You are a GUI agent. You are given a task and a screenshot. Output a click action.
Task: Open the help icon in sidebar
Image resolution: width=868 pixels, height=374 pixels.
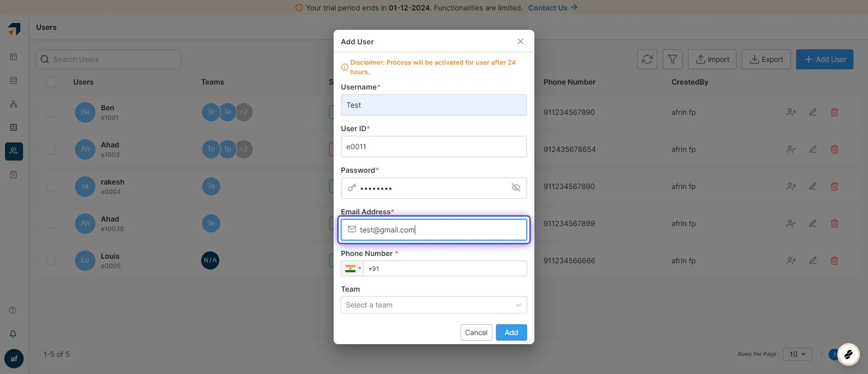pyautogui.click(x=13, y=310)
